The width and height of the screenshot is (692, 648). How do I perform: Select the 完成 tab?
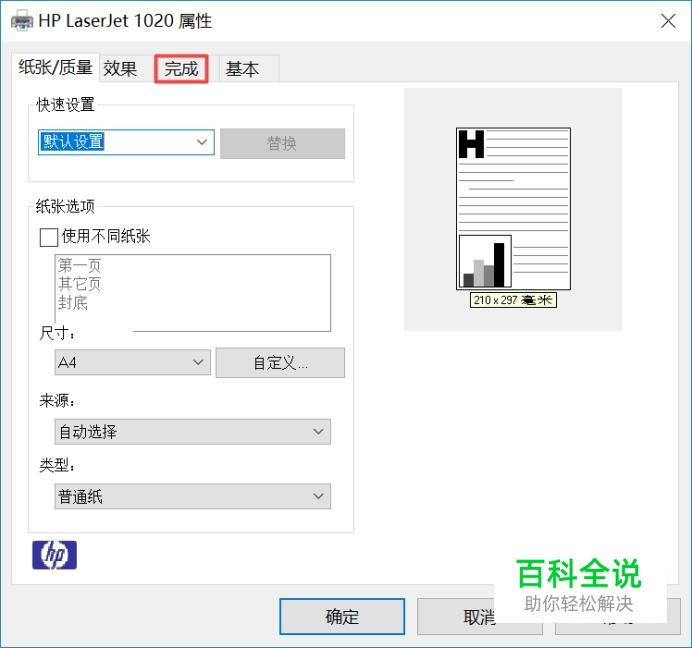tap(181, 68)
